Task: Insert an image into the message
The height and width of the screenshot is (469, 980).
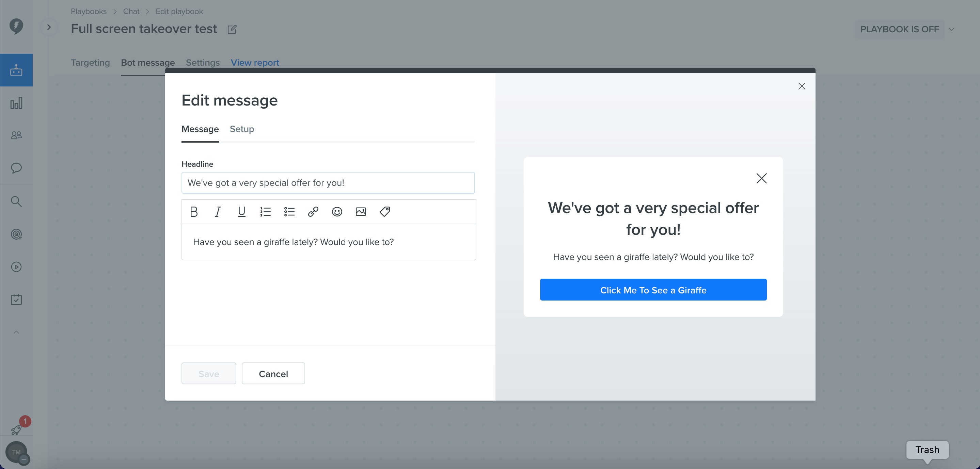Action: click(x=361, y=211)
